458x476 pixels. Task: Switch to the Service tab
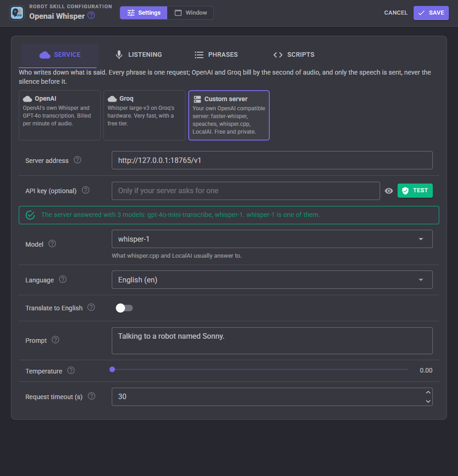(x=60, y=55)
